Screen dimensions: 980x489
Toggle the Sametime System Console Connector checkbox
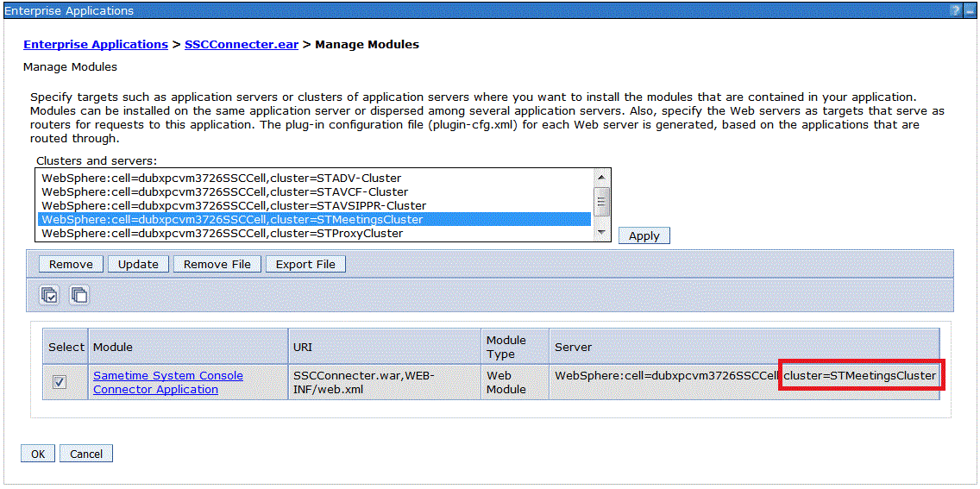coord(60,382)
